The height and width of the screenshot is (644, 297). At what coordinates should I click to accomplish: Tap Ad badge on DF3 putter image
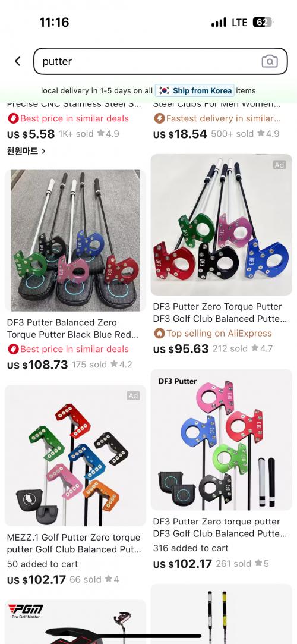(279, 165)
